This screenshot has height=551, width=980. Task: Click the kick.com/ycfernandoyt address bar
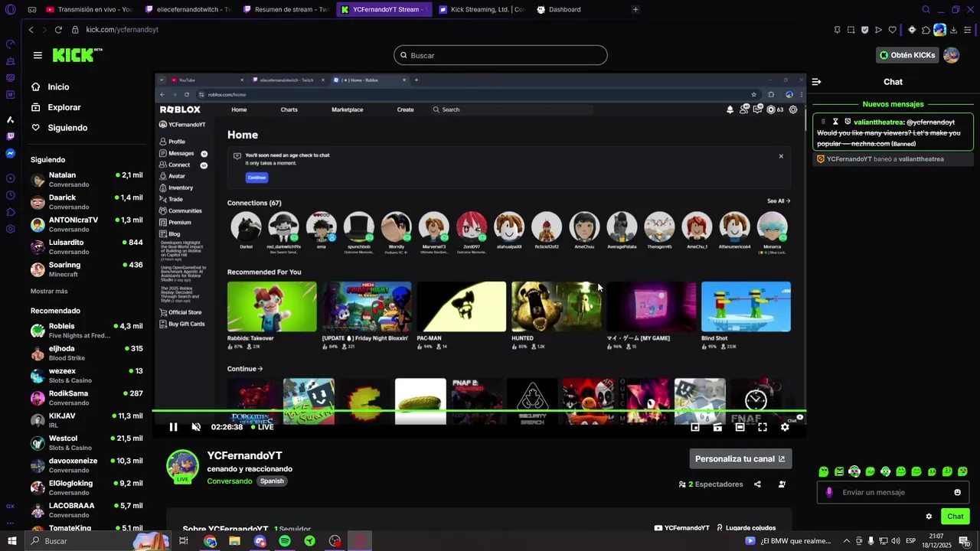[122, 30]
